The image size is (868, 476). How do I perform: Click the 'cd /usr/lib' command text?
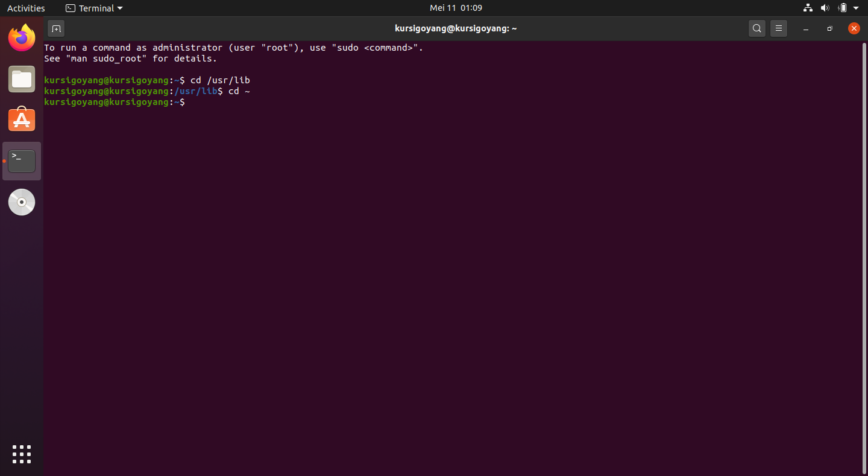220,80
